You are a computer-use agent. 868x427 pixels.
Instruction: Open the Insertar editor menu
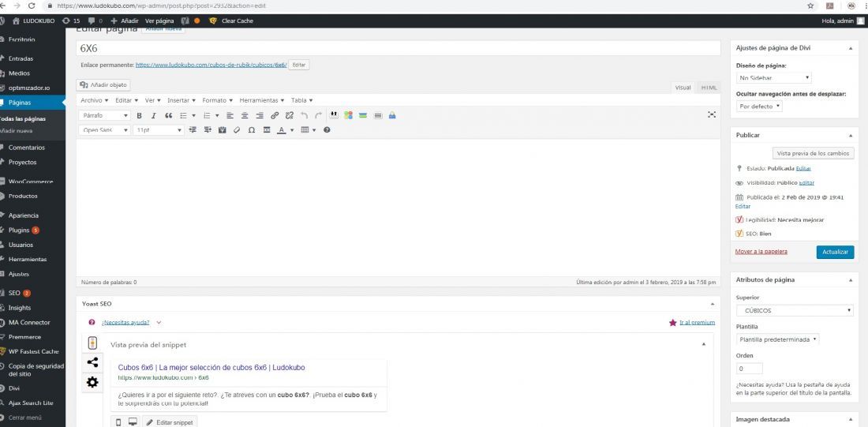181,100
